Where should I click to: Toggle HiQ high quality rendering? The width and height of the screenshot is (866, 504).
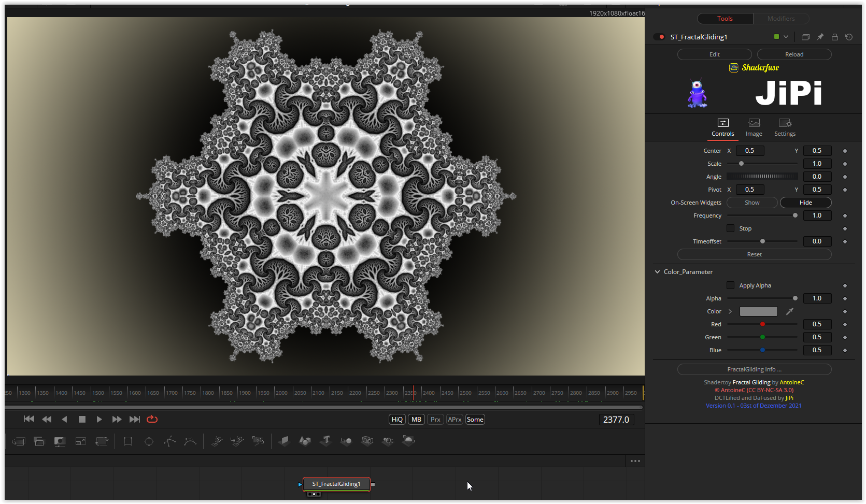(397, 420)
